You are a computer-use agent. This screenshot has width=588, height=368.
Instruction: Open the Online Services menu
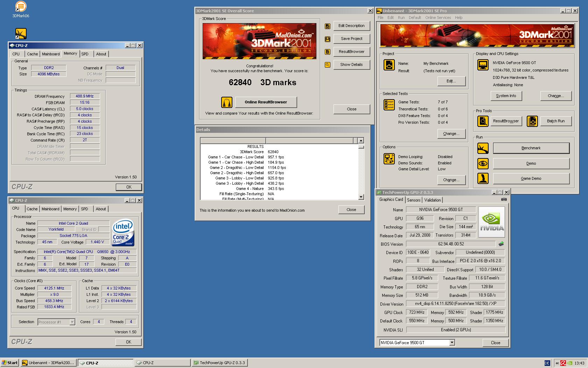(x=438, y=18)
